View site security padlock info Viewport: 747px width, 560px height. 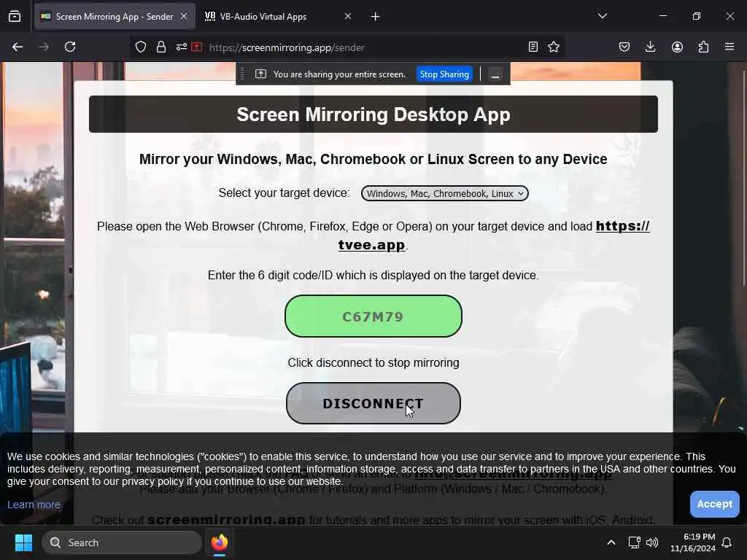[x=161, y=47]
